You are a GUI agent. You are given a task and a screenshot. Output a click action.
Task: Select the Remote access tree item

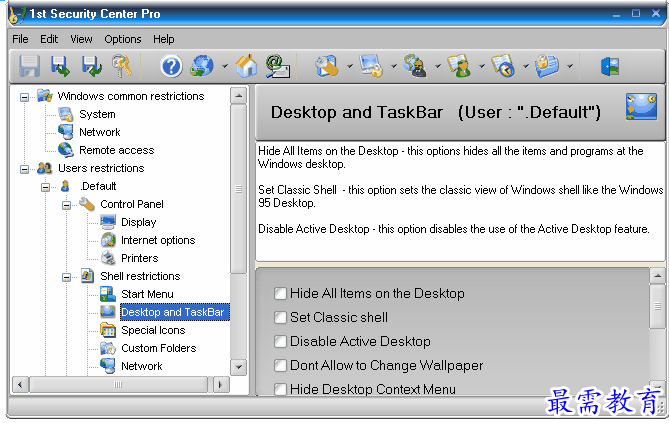[x=116, y=150]
